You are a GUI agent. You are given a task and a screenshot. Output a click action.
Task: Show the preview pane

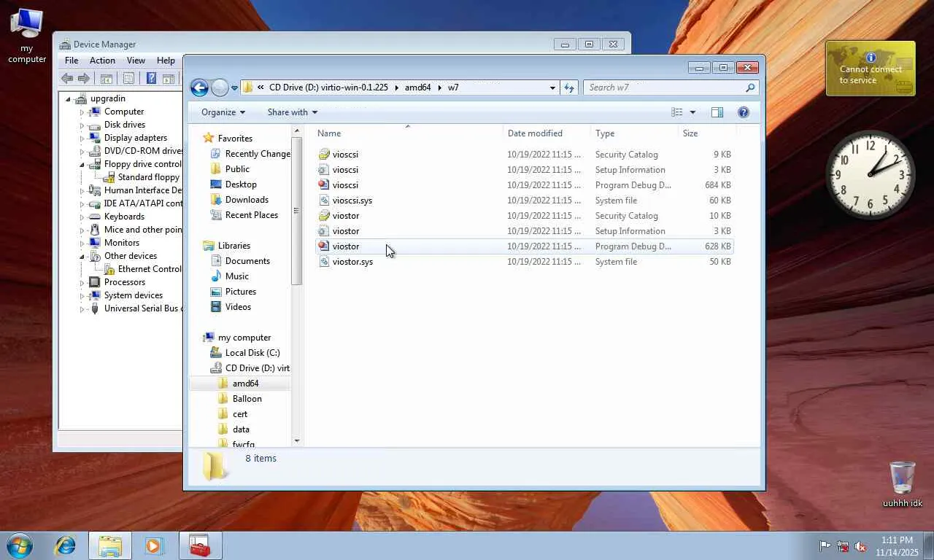(717, 112)
